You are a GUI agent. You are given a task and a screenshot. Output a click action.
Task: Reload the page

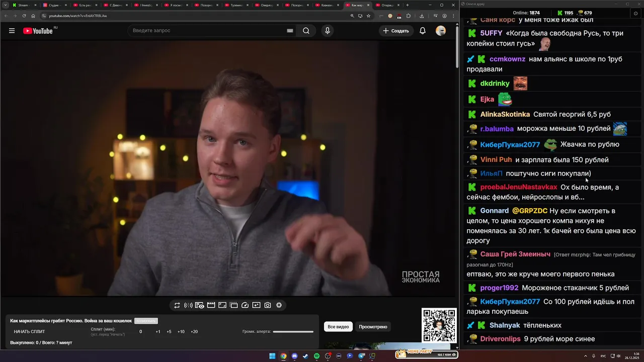pyautogui.click(x=24, y=16)
